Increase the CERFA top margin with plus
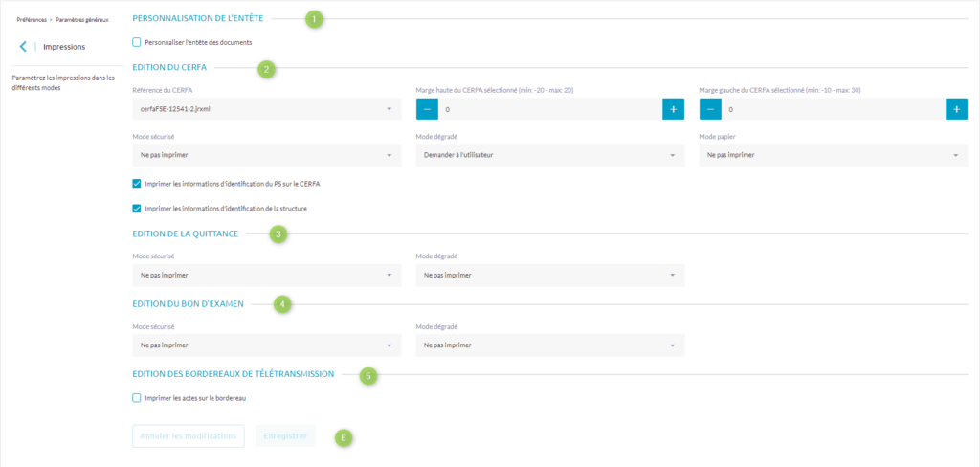980x467 pixels. click(x=673, y=109)
